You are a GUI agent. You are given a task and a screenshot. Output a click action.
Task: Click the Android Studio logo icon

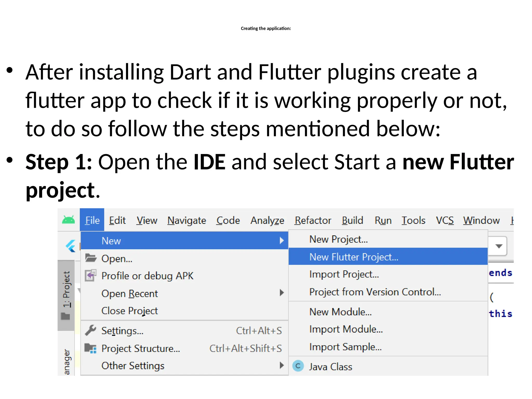68,220
